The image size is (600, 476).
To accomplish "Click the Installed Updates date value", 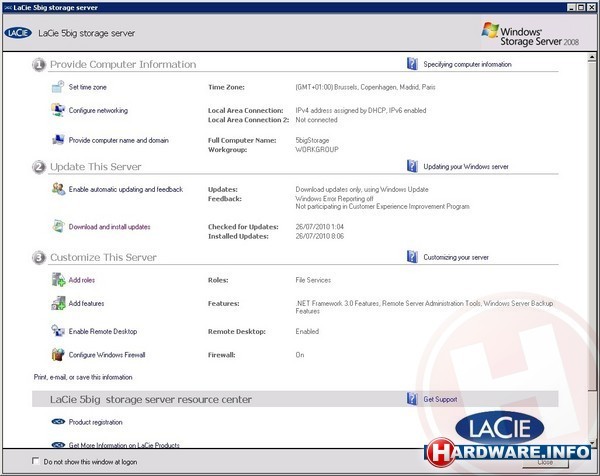I will pos(320,236).
